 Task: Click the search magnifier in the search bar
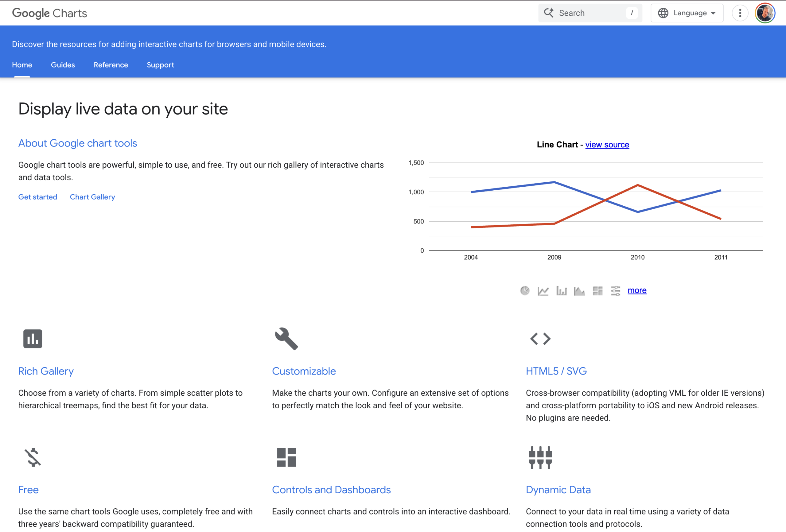[549, 13]
